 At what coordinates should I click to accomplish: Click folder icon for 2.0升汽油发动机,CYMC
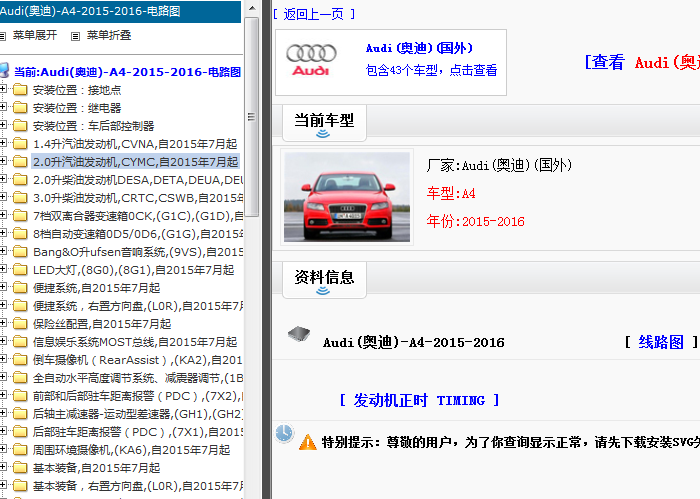point(20,162)
